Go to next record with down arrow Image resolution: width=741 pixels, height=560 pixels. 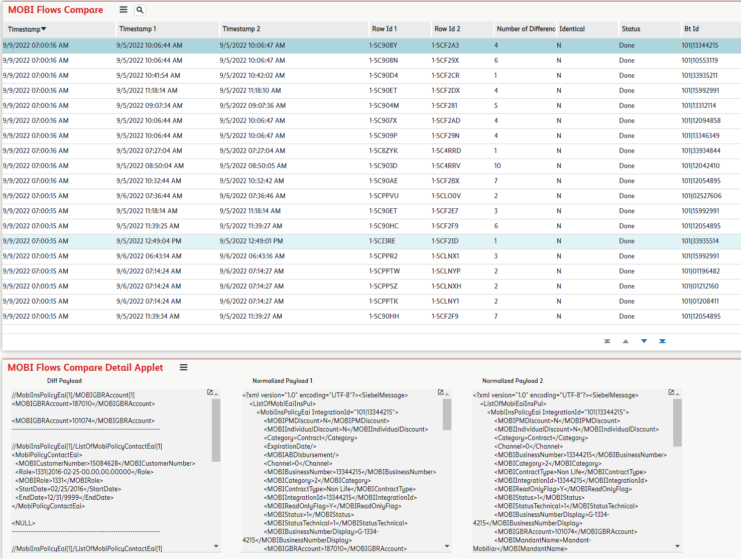click(x=644, y=341)
